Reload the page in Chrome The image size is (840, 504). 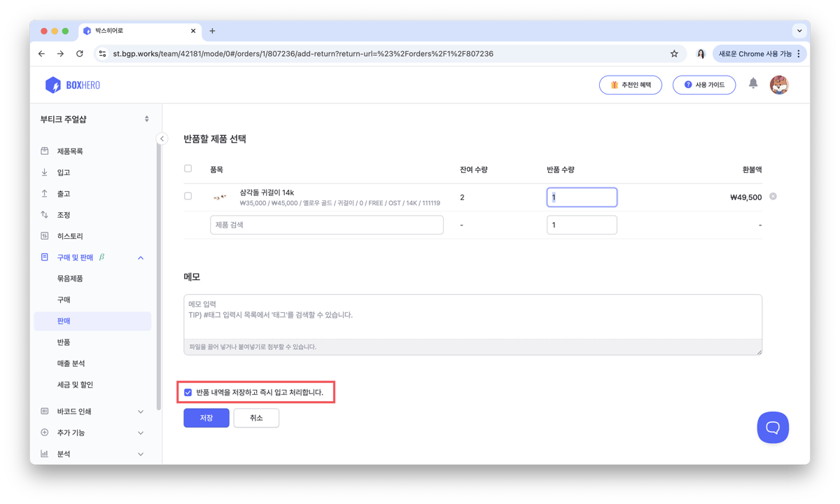coord(80,53)
